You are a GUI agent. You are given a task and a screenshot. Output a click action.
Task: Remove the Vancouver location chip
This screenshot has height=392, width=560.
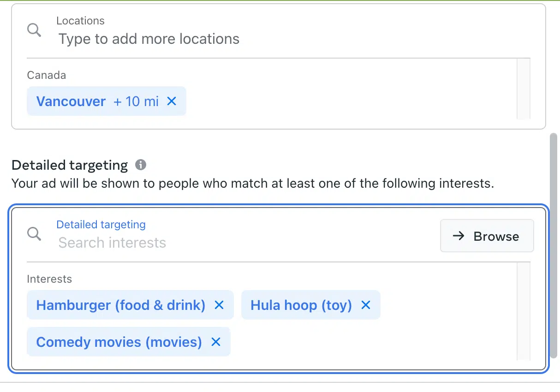(x=172, y=101)
